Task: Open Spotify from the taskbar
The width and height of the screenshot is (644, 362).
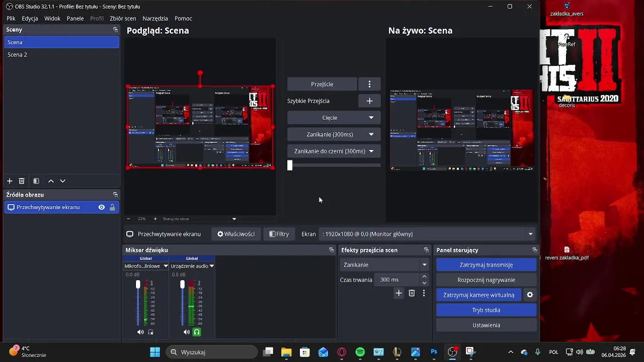Action: tap(360, 352)
